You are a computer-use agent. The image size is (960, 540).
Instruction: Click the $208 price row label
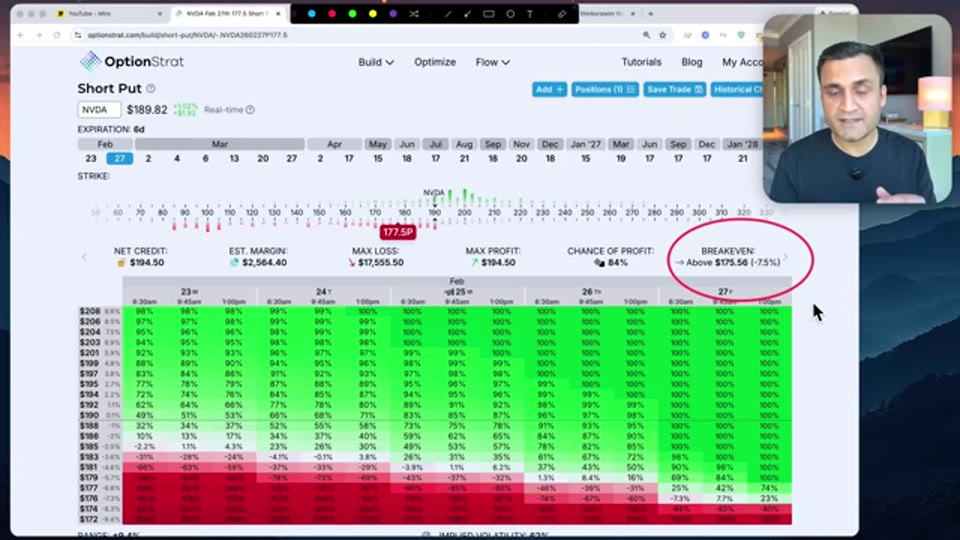(x=89, y=311)
